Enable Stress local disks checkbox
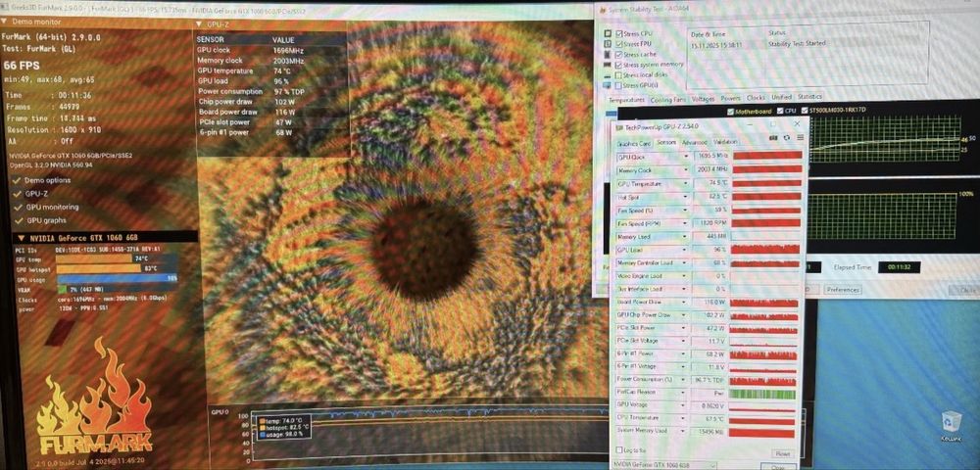The image size is (980, 470). [x=618, y=74]
